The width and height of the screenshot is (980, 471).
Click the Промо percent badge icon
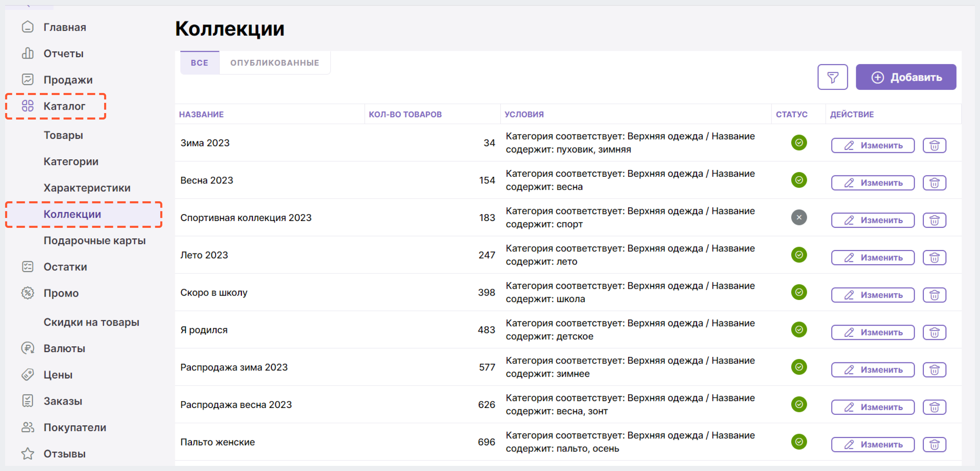pos(28,293)
